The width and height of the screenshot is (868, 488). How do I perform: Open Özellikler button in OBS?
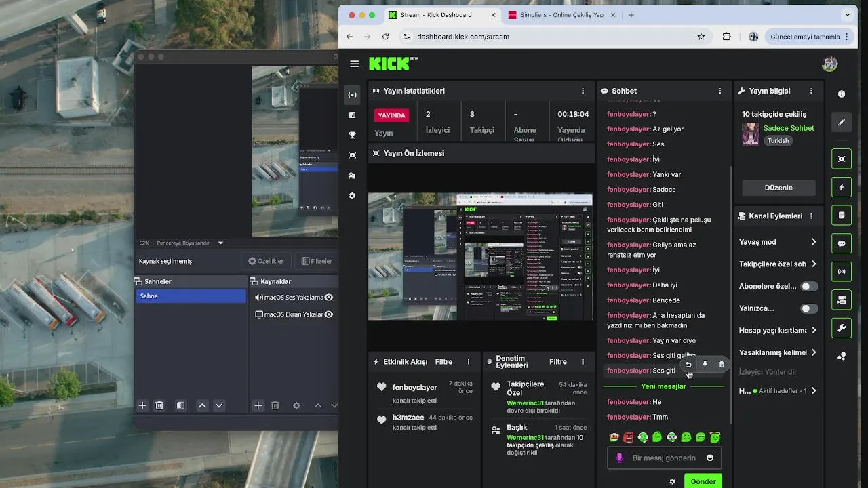[x=266, y=261]
